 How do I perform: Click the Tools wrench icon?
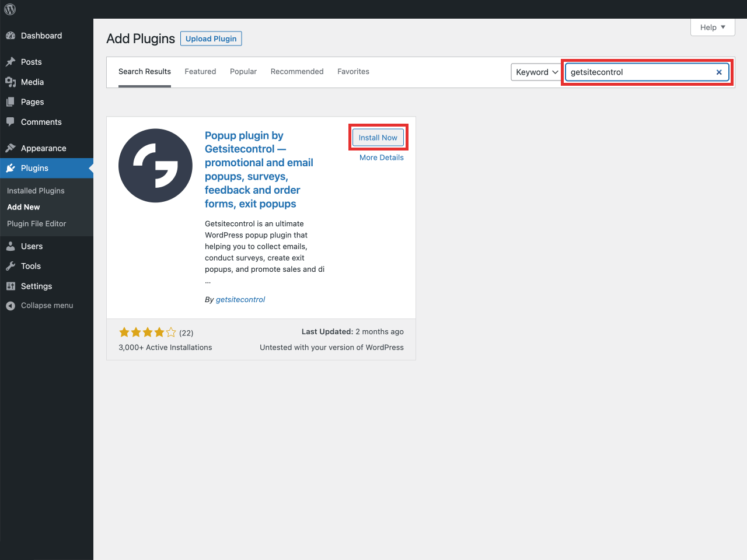coord(11,266)
